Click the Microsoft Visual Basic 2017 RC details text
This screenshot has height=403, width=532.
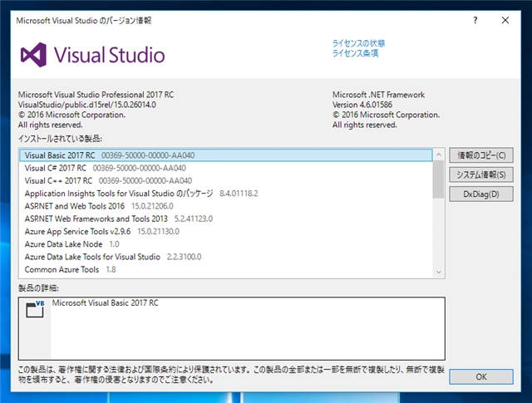[106, 303]
